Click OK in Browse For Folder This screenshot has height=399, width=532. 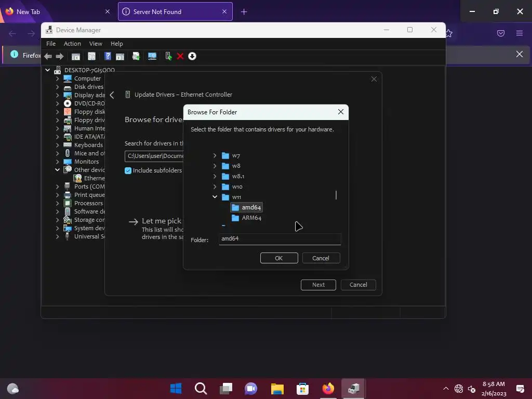pyautogui.click(x=279, y=258)
